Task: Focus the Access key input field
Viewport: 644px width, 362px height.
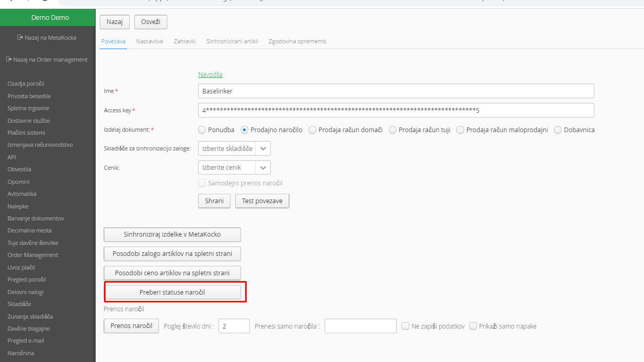Action: pyautogui.click(x=396, y=110)
